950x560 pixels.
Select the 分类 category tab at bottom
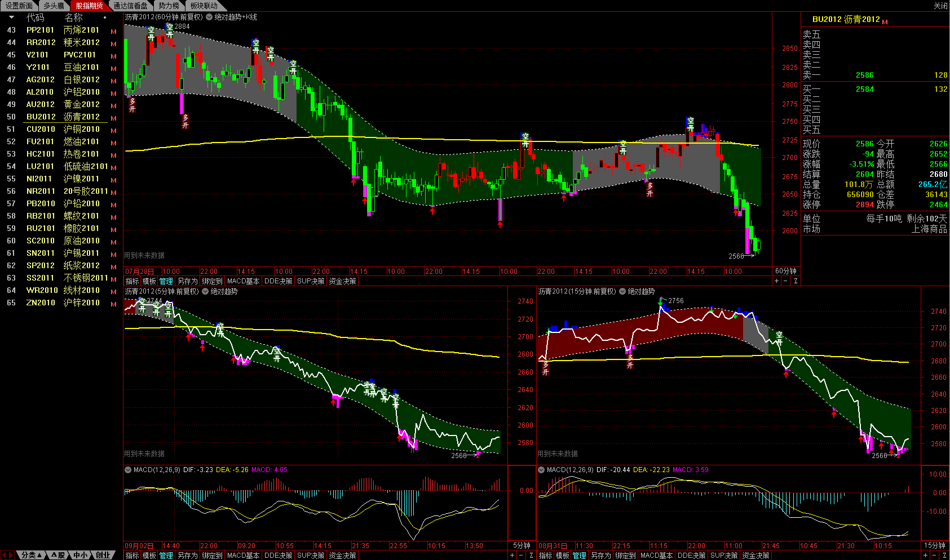coord(30,555)
